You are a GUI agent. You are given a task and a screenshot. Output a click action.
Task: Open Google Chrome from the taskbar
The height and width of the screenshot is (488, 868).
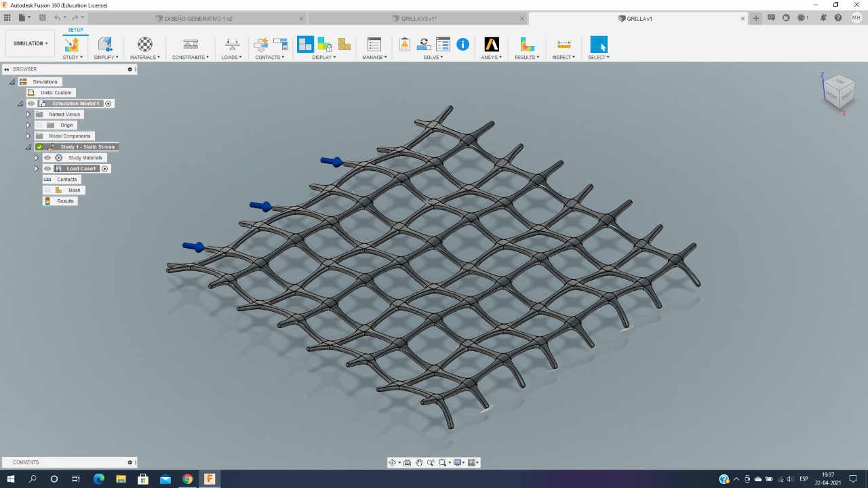tap(187, 479)
